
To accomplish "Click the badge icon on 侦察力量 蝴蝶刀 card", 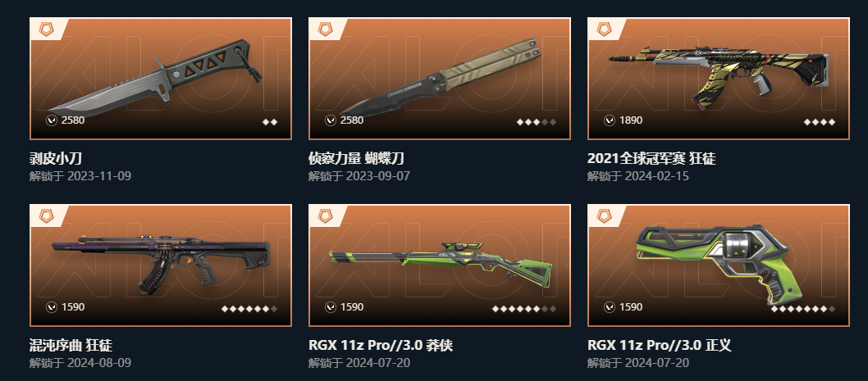I will click(326, 29).
